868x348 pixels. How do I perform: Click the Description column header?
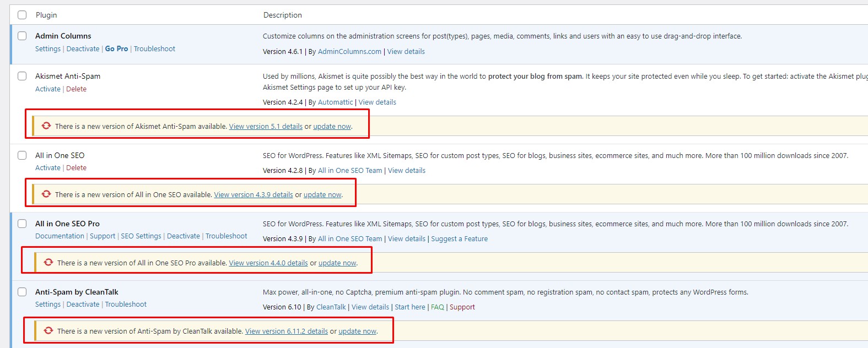[x=283, y=15]
